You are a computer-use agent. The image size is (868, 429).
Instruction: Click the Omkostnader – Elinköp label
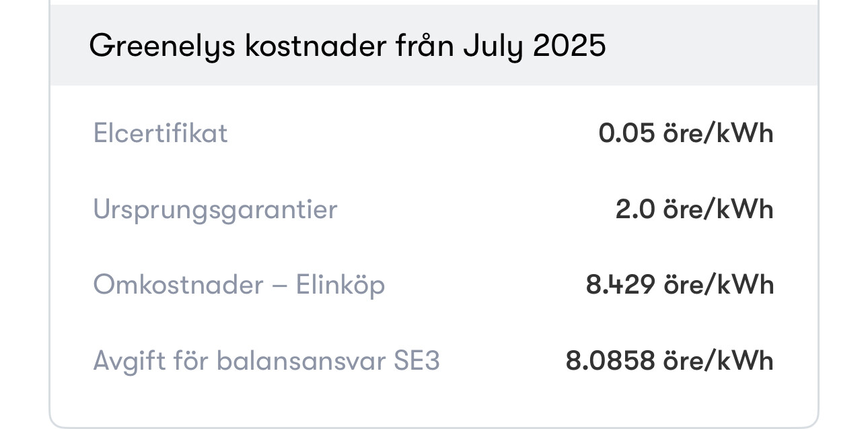click(239, 285)
